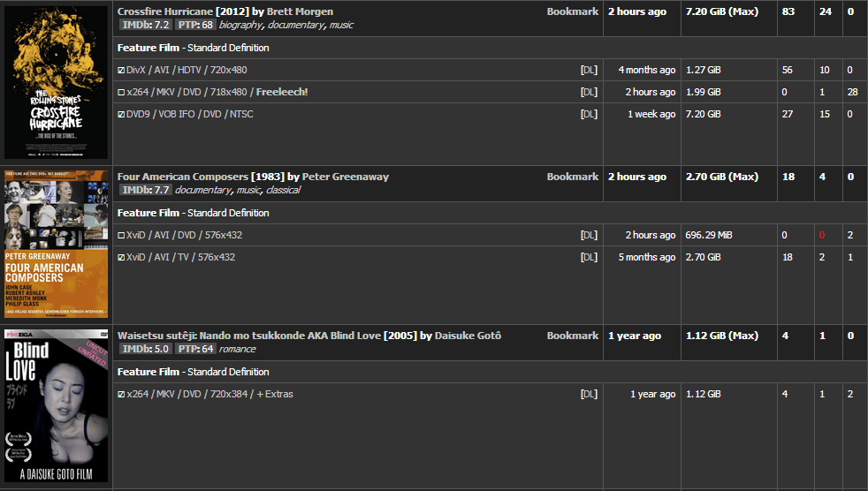Image resolution: width=868 pixels, height=491 pixels.
Task: Toggle checkbox for Blind Love x264 720x384
Action: pyautogui.click(x=121, y=394)
